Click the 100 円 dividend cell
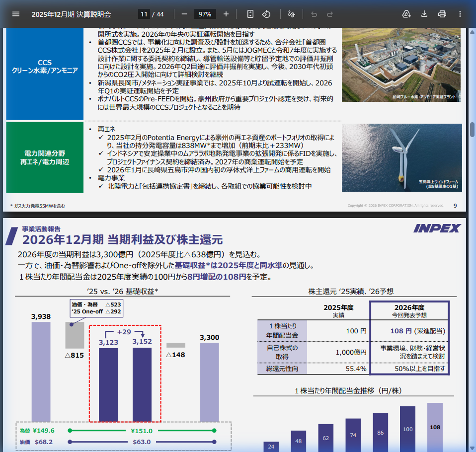The image size is (476, 452). [x=356, y=331]
